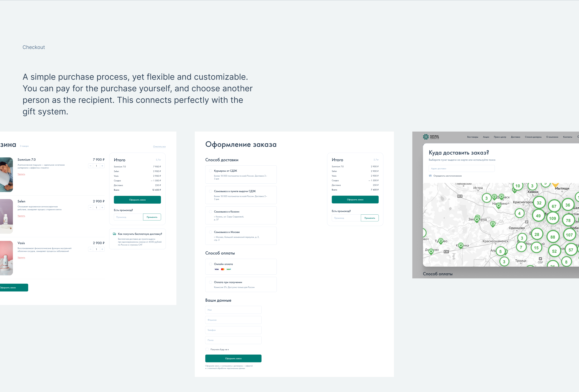This screenshot has width=579, height=392.
Task: Select Курьером от СДЭК delivery option
Action: click(x=211, y=171)
